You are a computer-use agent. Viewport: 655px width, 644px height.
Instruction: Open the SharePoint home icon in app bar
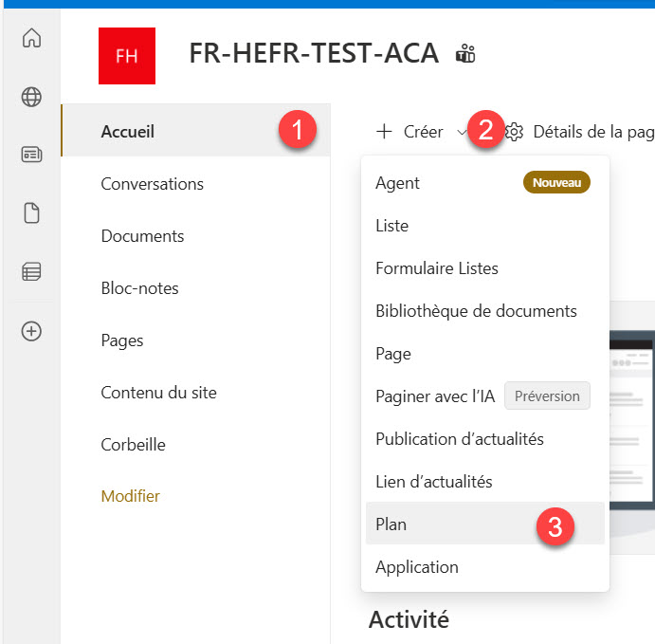click(31, 39)
